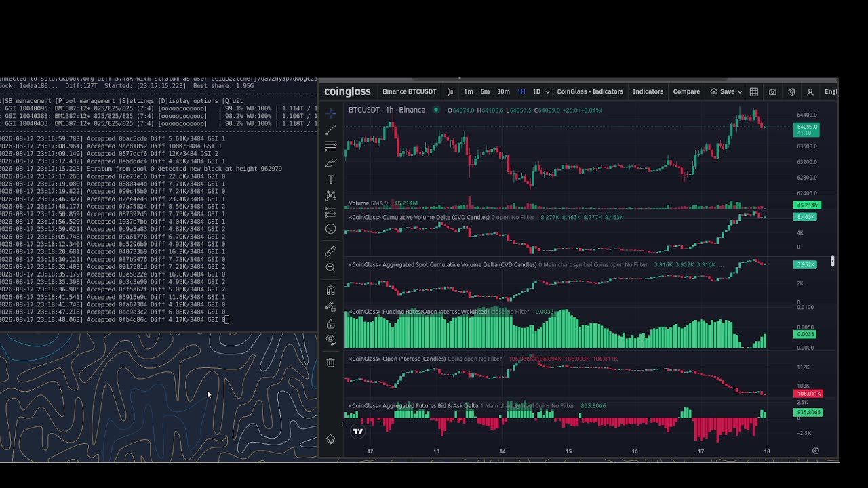The height and width of the screenshot is (488, 868).
Task: Switch to the 30m timeframe
Action: pyautogui.click(x=503, y=91)
